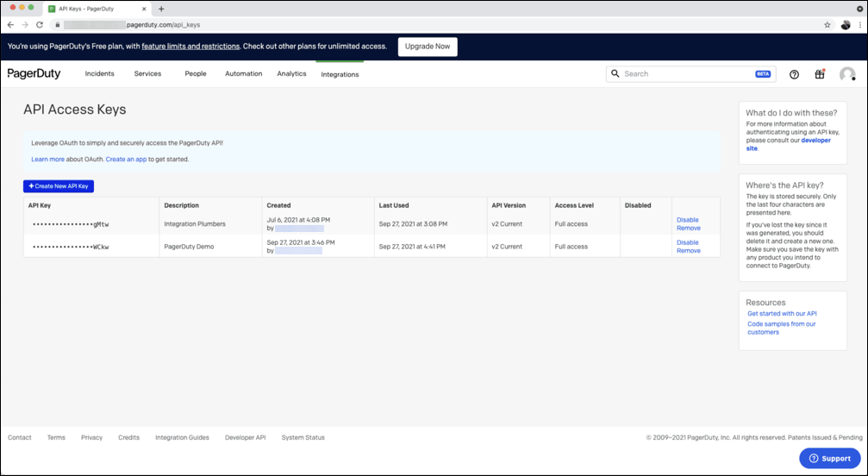This screenshot has width=868, height=476.
Task: Open the Contact footer link
Action: (19, 437)
